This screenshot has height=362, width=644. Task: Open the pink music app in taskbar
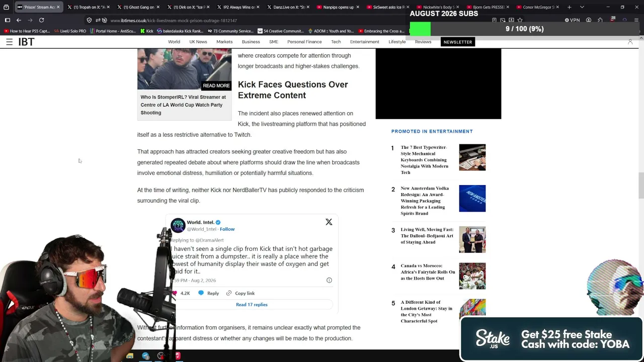[177, 356]
